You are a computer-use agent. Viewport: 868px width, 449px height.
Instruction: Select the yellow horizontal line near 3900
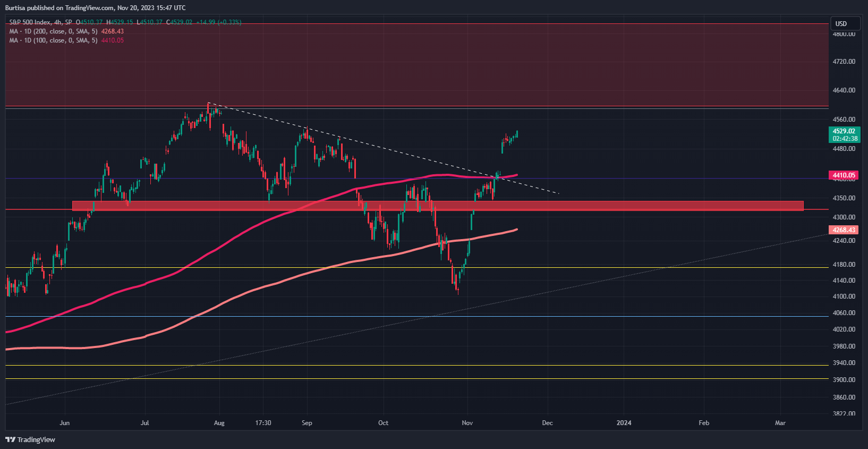417,379
